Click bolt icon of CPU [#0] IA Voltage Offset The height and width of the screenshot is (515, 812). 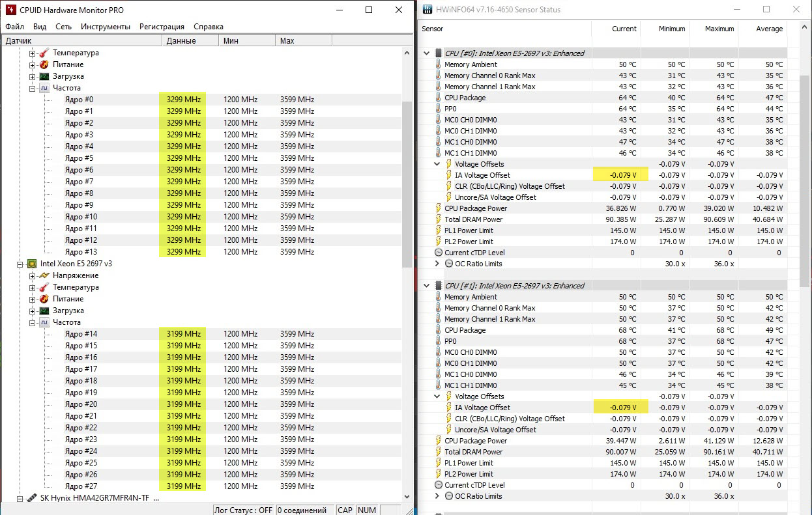448,175
